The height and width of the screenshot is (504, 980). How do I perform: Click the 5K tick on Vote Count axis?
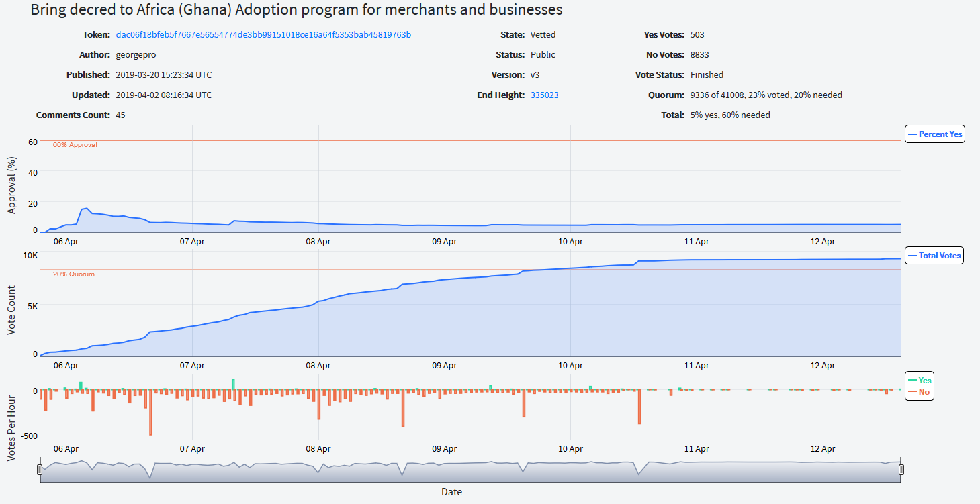32,305
